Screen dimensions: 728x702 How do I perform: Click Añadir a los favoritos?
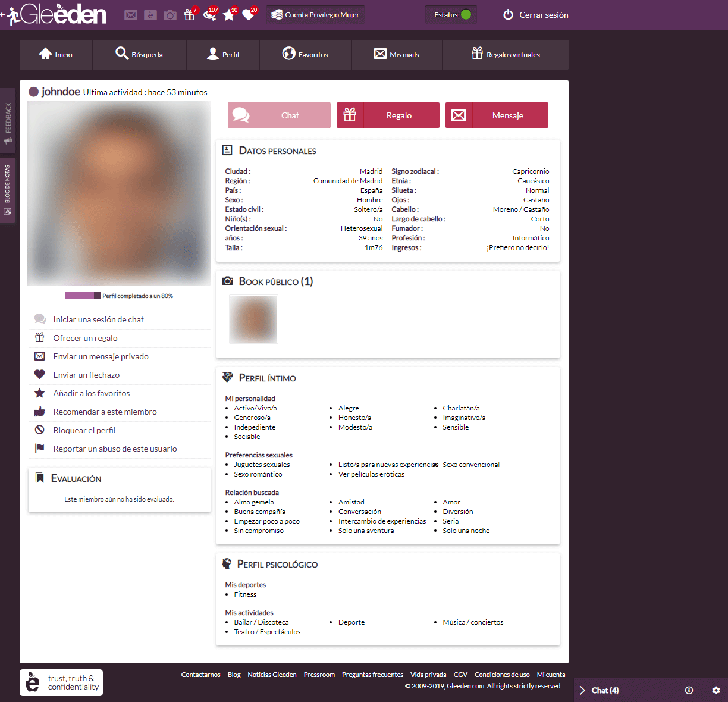tap(91, 393)
